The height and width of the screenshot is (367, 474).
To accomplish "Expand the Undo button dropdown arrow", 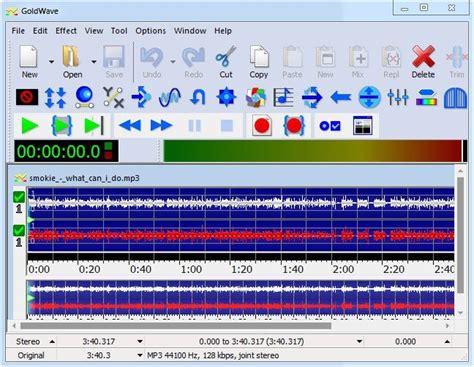I will pyautogui.click(x=173, y=62).
